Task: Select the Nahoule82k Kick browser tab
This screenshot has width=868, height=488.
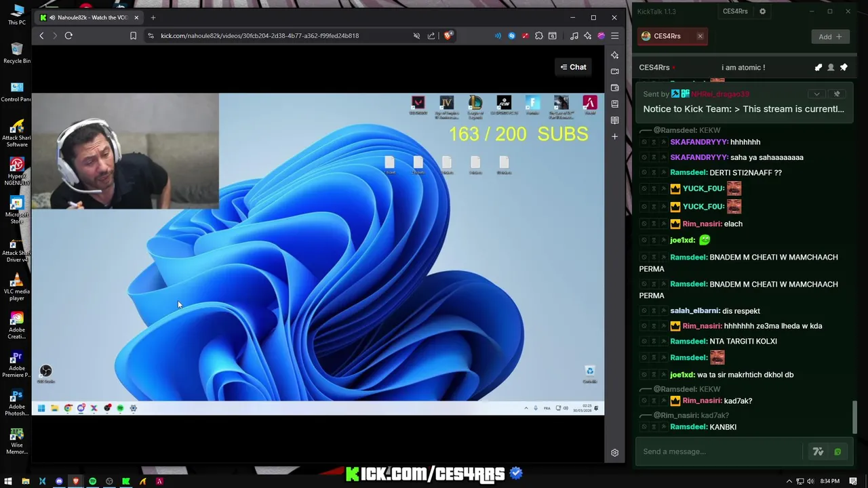Action: 89,18
